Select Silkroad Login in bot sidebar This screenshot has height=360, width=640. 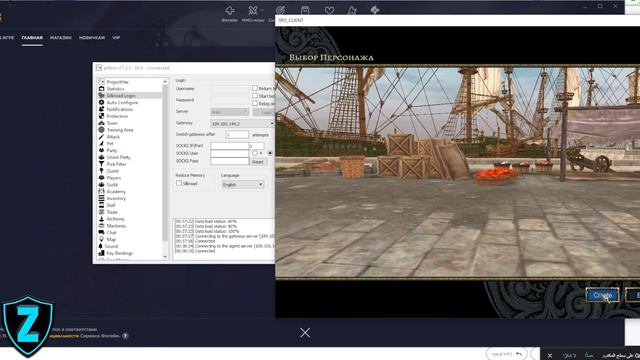(x=120, y=96)
